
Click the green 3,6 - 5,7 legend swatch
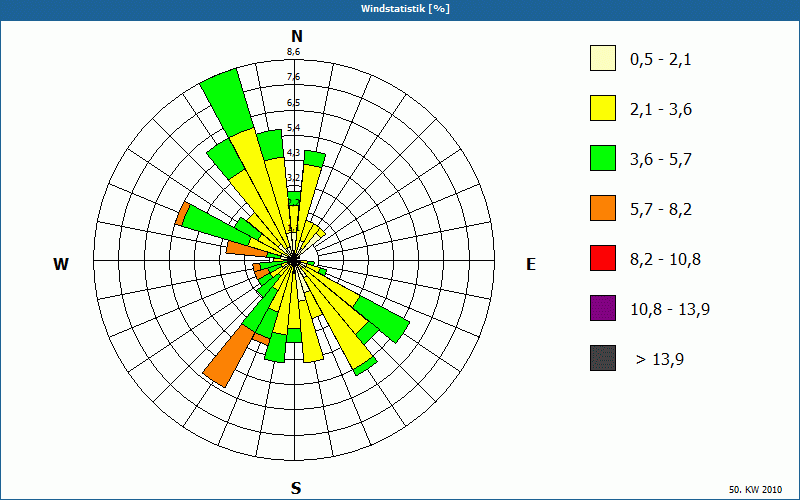coord(603,158)
